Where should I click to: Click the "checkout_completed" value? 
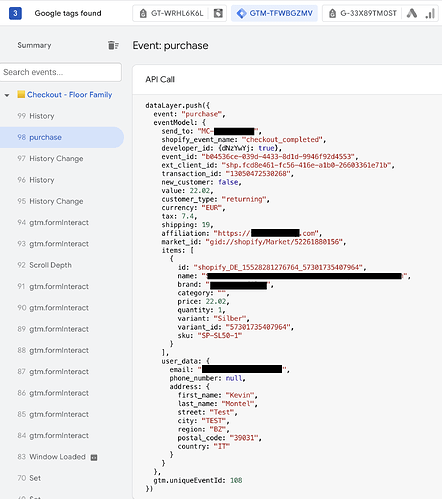pos(282,140)
